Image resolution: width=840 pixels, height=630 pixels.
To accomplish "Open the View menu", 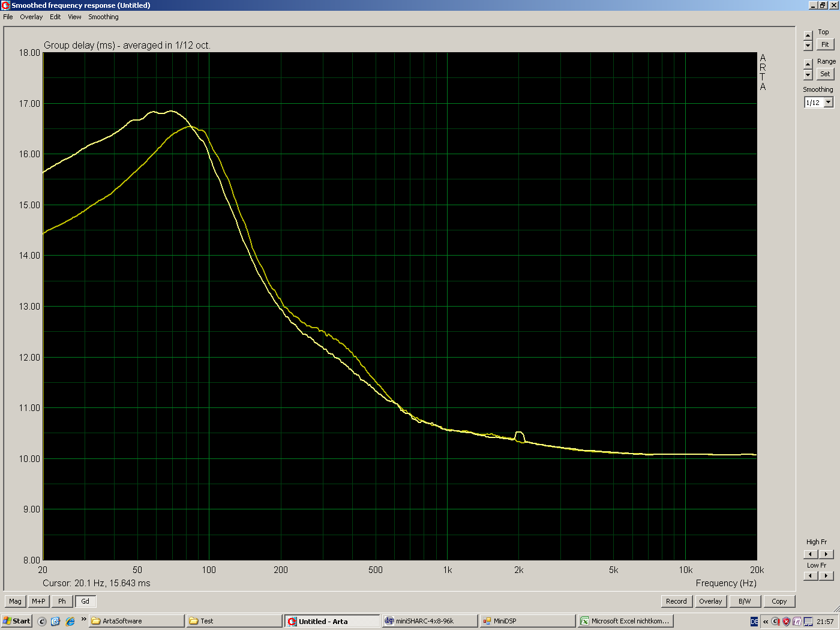I will click(x=74, y=17).
